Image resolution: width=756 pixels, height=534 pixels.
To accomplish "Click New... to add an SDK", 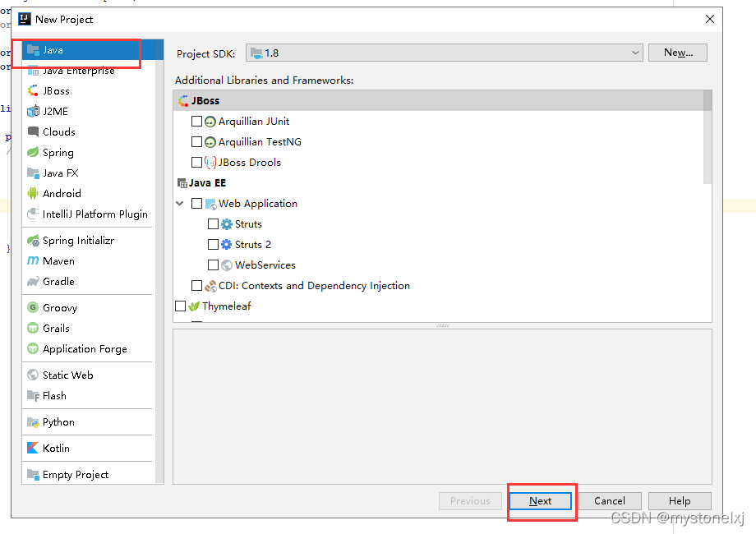I will tap(678, 53).
